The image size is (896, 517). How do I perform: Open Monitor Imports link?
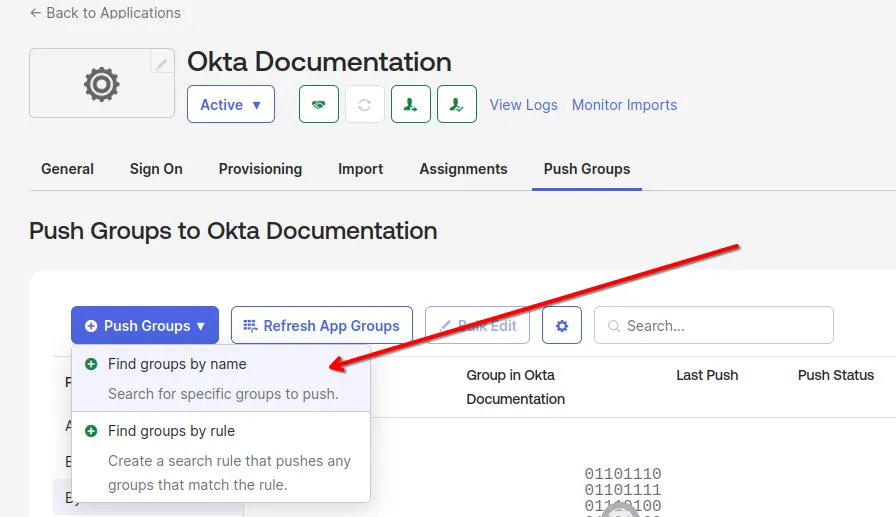625,105
